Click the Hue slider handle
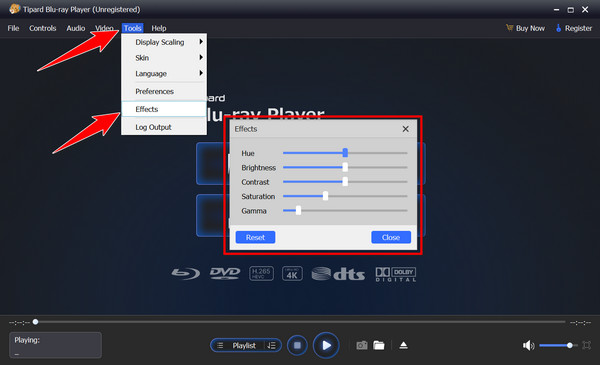The image size is (600, 365). click(345, 153)
